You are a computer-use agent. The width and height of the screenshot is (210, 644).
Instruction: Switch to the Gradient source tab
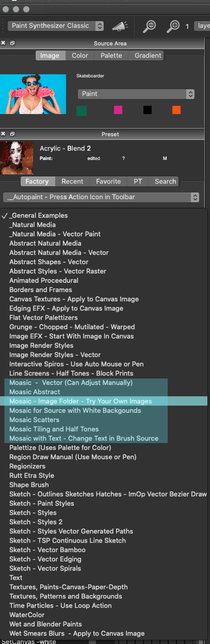point(148,55)
